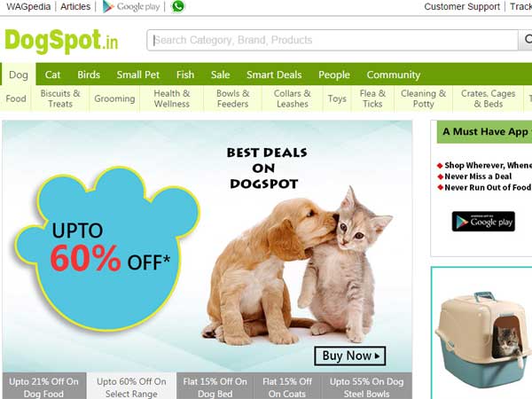Open the Customer Support link
Viewport: 532px width, 399px height.
coord(462,6)
